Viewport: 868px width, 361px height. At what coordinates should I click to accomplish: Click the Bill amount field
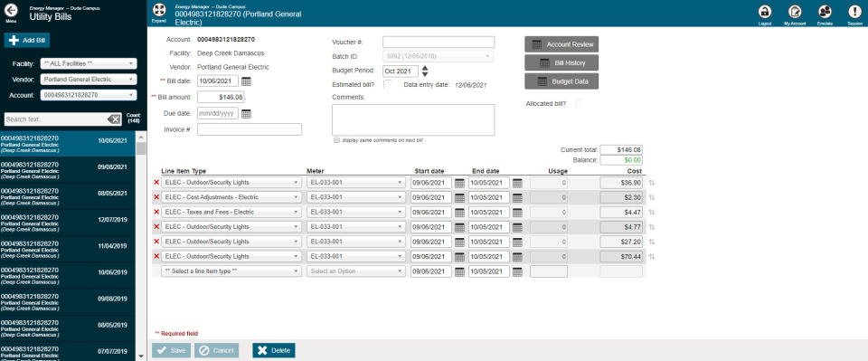tap(221, 98)
